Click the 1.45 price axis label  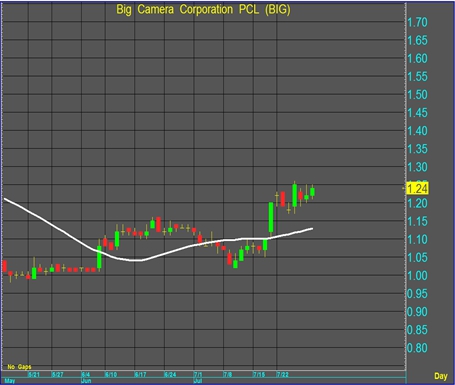(417, 113)
